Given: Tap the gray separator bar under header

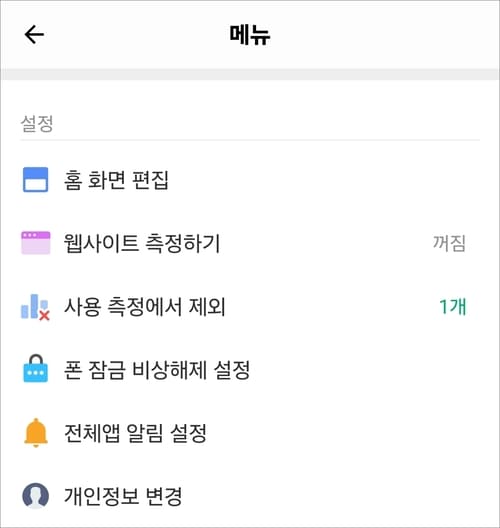Looking at the screenshot, I should pyautogui.click(x=250, y=74).
